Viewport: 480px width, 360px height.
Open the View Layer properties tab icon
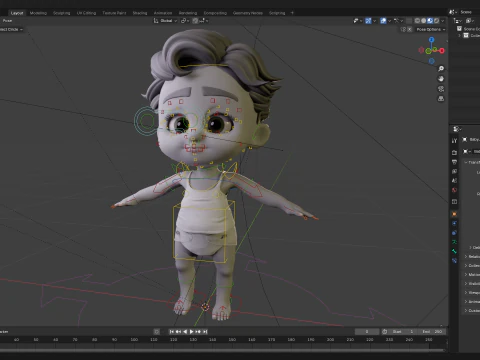pos(454,171)
